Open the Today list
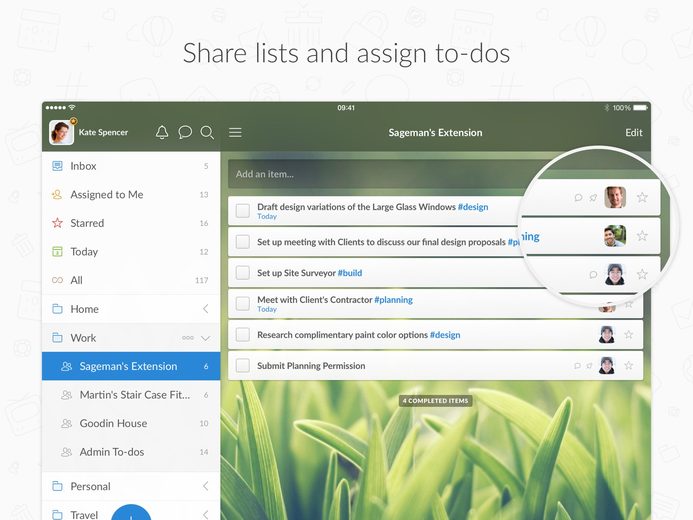 pyautogui.click(x=131, y=251)
